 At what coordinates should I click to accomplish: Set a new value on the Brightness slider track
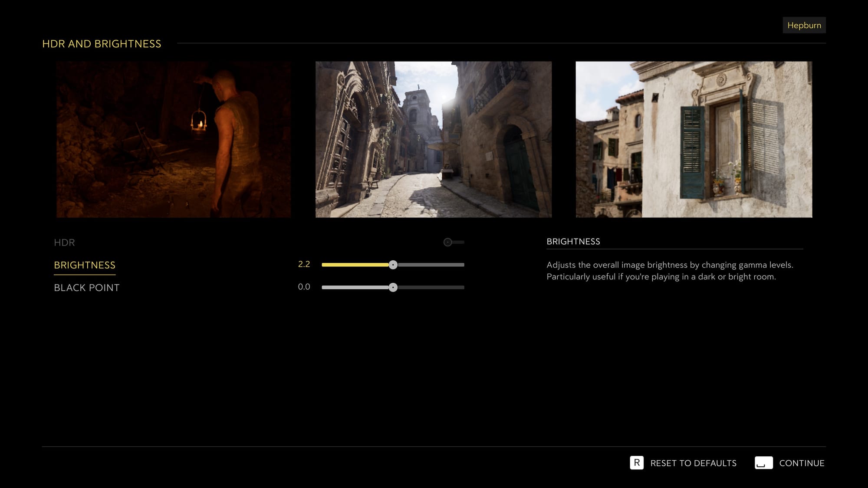434,265
